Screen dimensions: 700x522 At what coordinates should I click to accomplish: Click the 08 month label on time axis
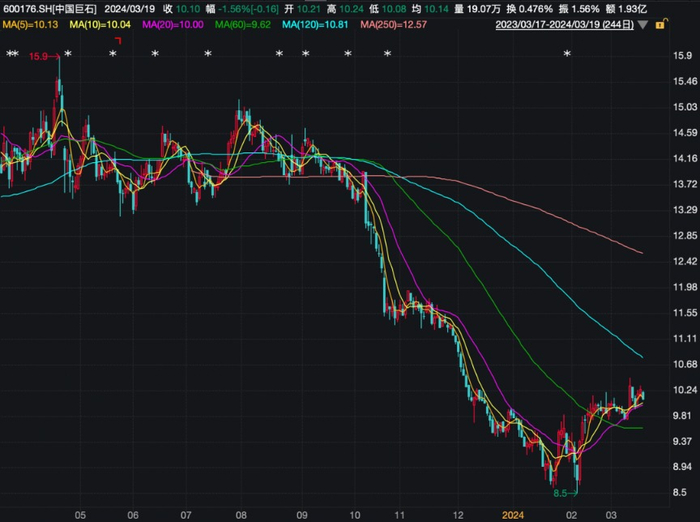240,512
